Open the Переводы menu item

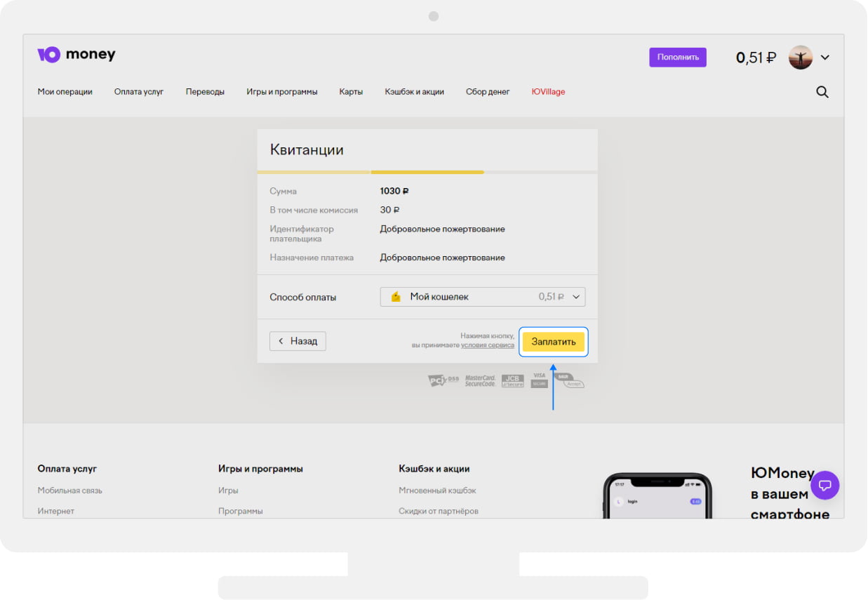click(x=205, y=92)
